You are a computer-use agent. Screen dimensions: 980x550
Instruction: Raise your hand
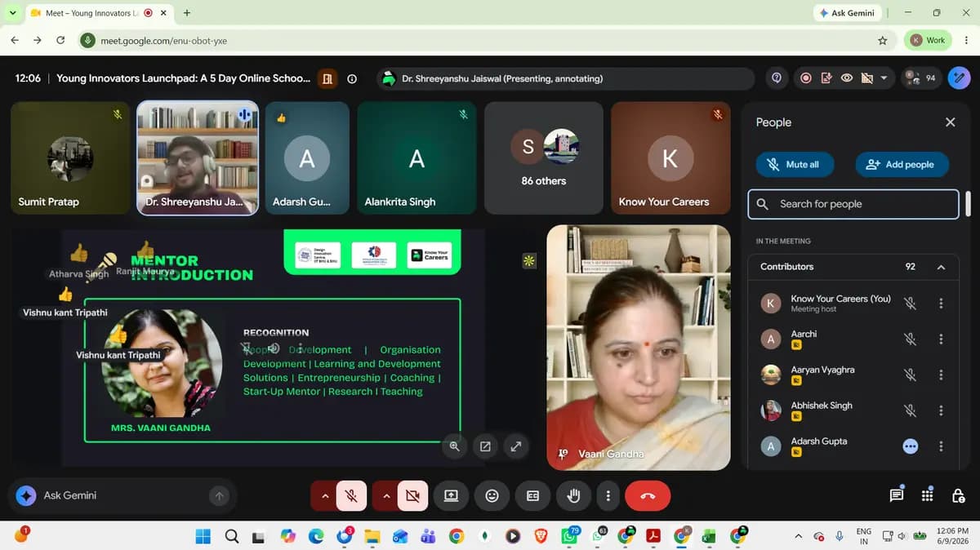click(x=573, y=495)
